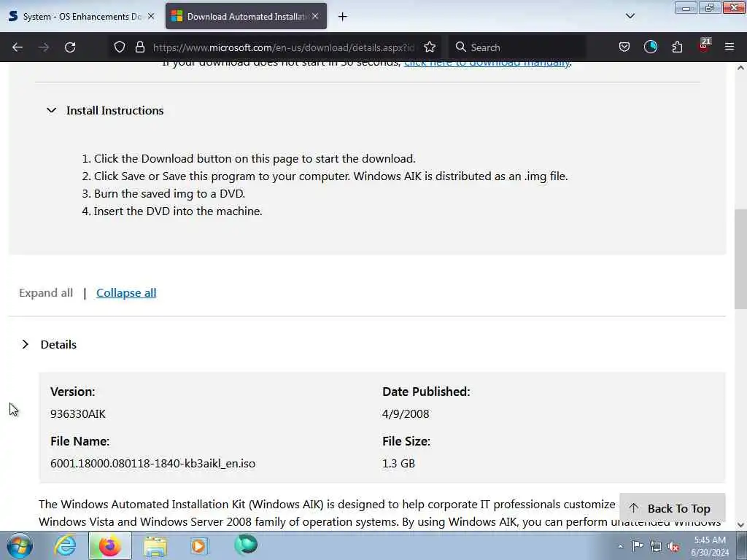
Task: Open Windows Media Player from taskbar
Action: tap(199, 545)
